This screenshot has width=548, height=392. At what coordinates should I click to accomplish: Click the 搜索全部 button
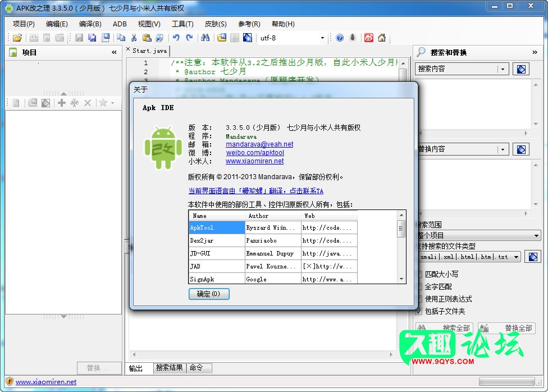click(x=444, y=329)
